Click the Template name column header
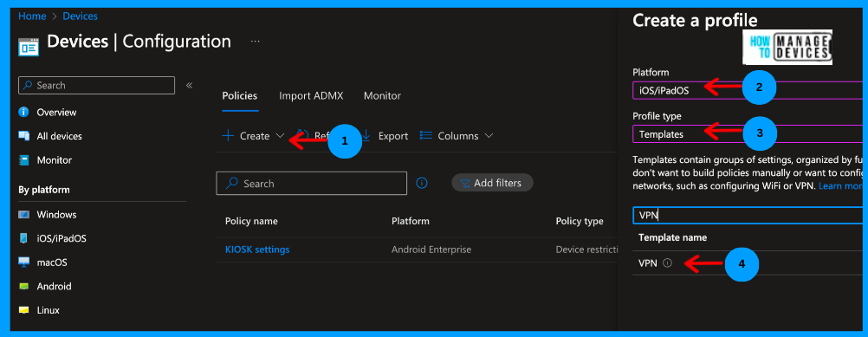This screenshot has height=337, width=868. tap(672, 237)
